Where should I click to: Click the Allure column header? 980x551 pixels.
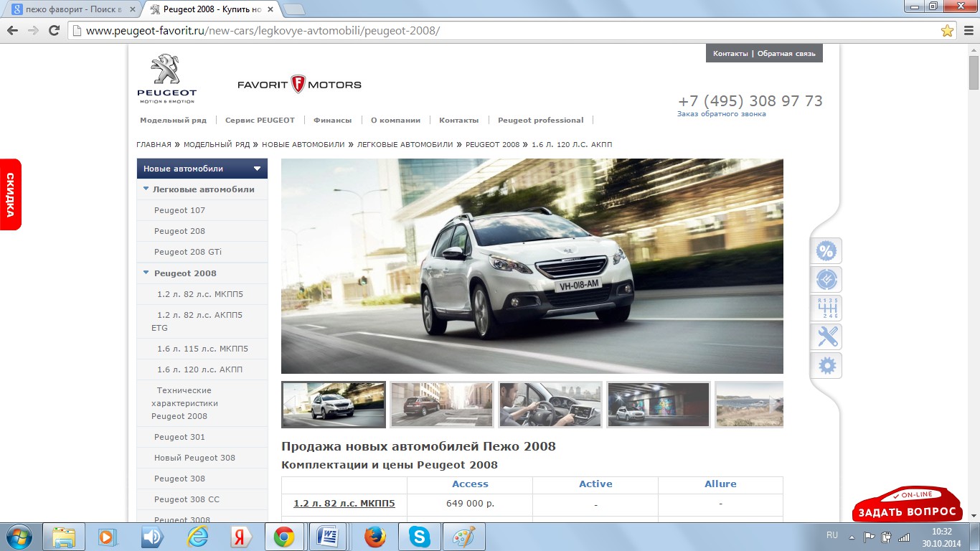(720, 484)
